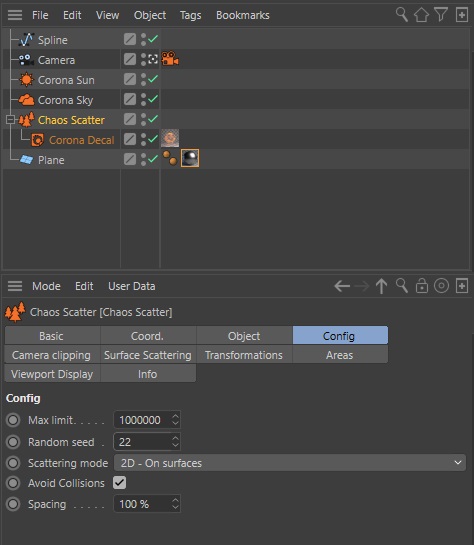This screenshot has height=545, width=474.
Task: Click the Max limit stepper arrows
Action: pos(175,420)
